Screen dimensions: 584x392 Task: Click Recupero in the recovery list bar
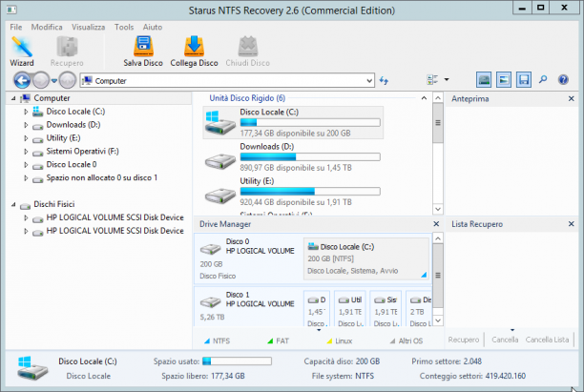464,340
